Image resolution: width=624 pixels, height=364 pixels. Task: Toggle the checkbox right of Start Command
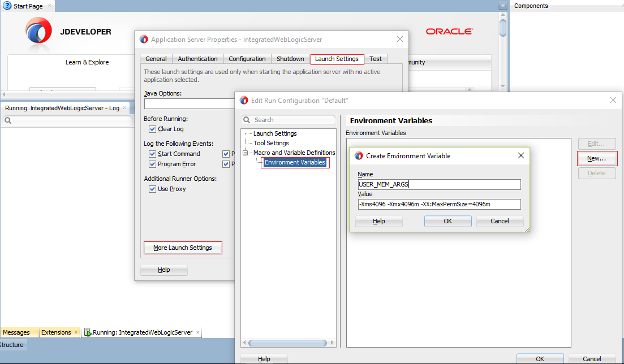[226, 154]
